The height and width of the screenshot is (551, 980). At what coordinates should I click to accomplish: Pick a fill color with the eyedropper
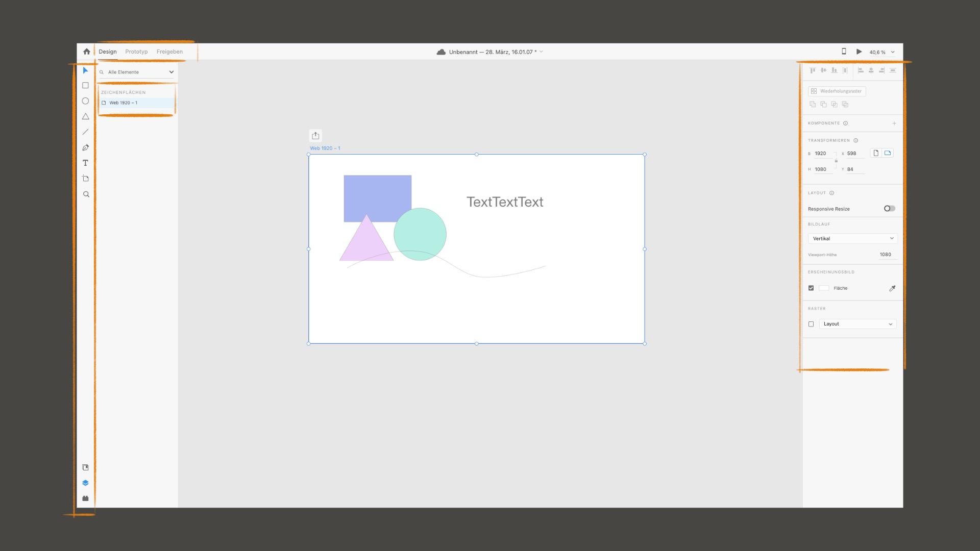892,288
